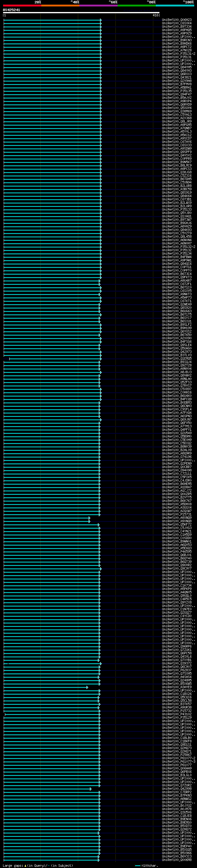The height and width of the screenshot is (868, 197).
Task: Select hit label UniRef100_P35129
Action: (x=177, y=718)
